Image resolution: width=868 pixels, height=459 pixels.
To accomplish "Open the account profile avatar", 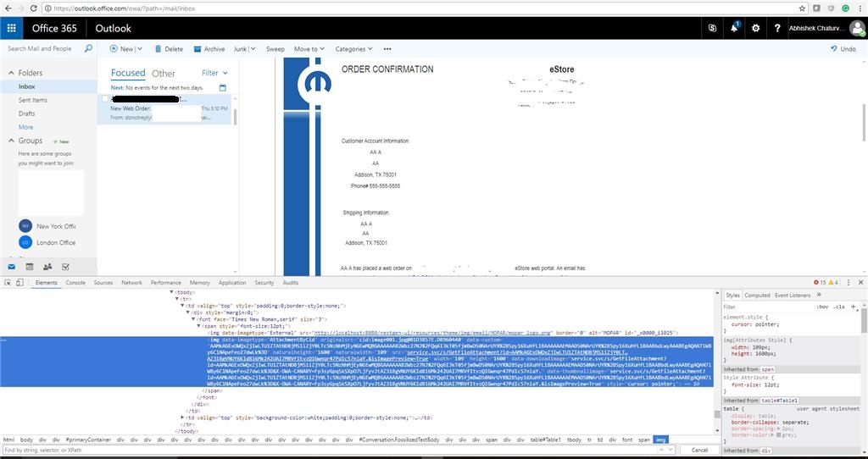I will [x=857, y=28].
